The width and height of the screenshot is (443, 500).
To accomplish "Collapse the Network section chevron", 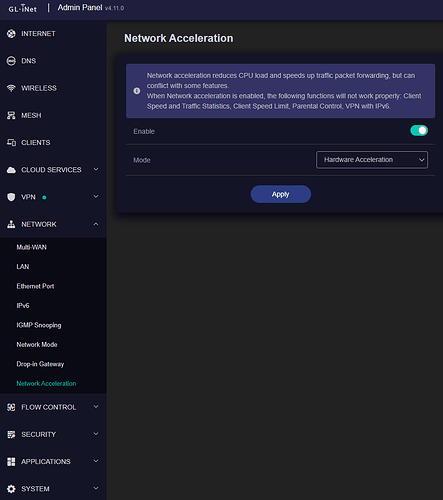I will pyautogui.click(x=96, y=224).
